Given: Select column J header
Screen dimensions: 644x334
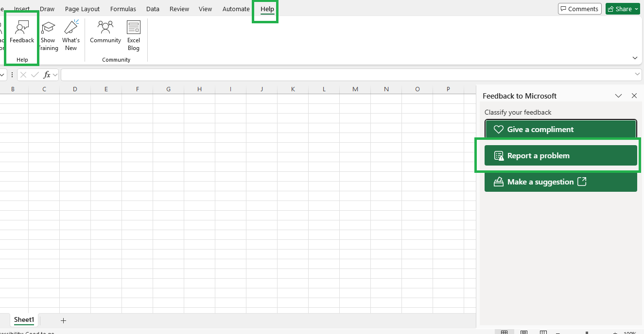Looking at the screenshot, I should pyautogui.click(x=261, y=89).
